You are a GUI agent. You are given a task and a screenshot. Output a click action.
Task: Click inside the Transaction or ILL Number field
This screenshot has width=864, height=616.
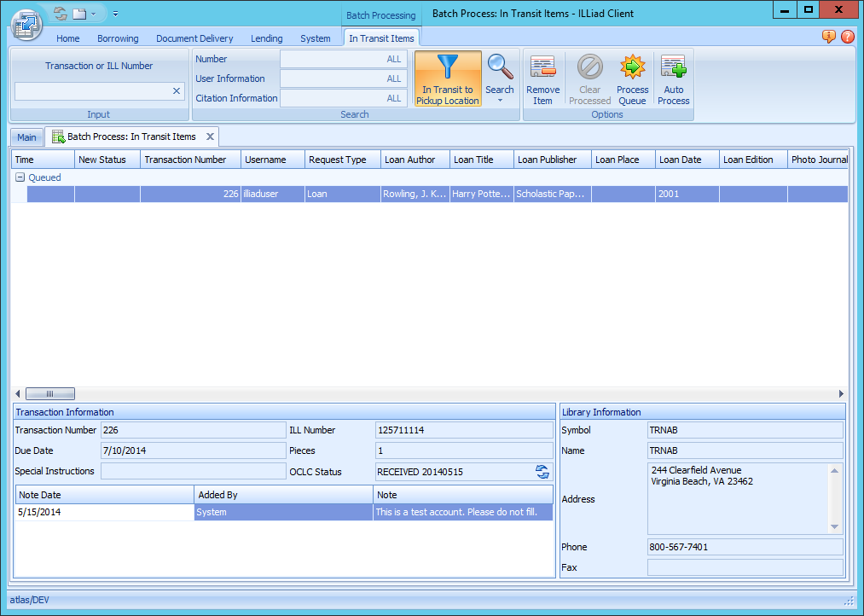[94, 90]
